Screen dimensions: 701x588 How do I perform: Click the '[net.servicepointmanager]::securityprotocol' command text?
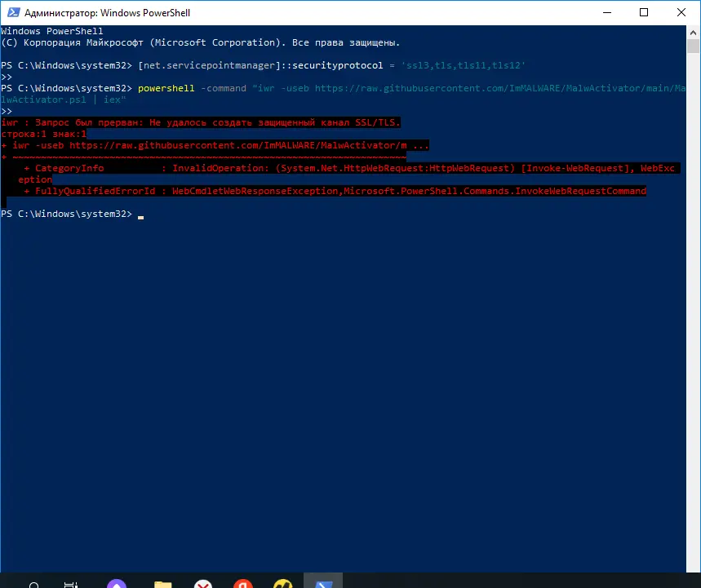260,66
